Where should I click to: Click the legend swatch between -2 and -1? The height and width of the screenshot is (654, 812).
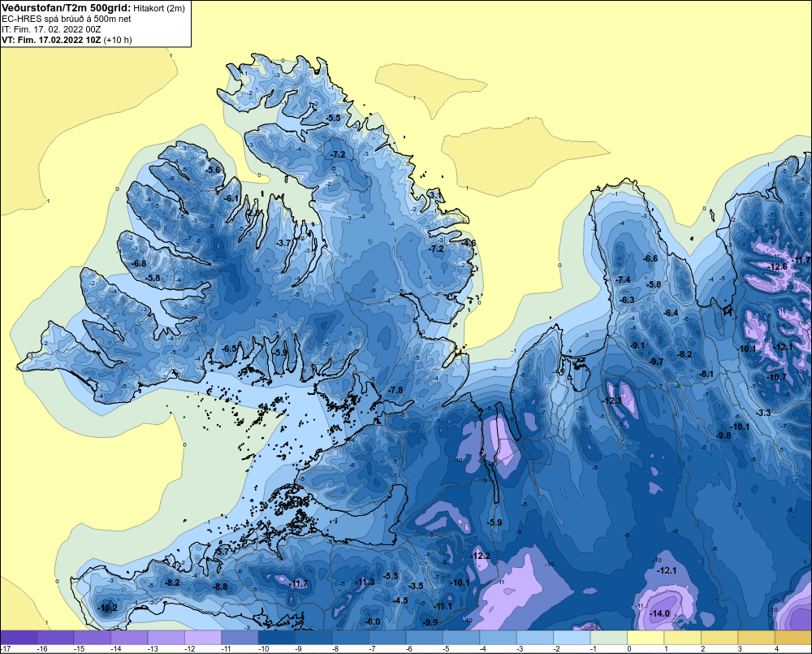coord(572,638)
